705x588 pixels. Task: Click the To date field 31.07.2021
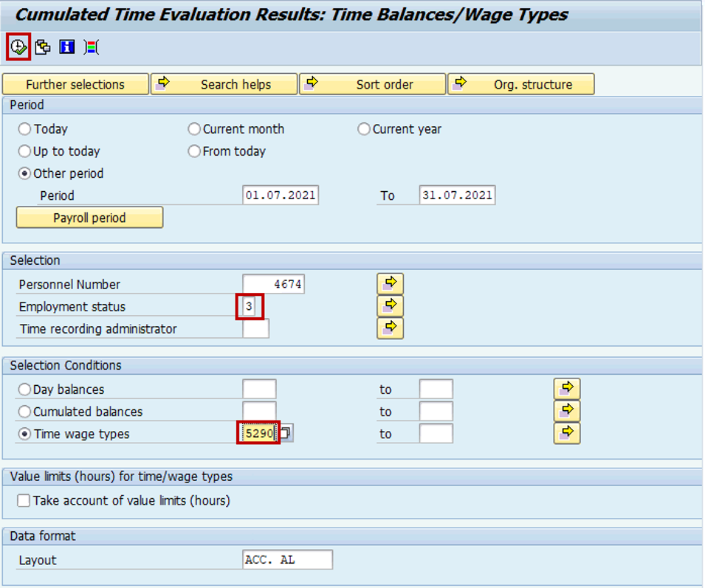coord(457,195)
